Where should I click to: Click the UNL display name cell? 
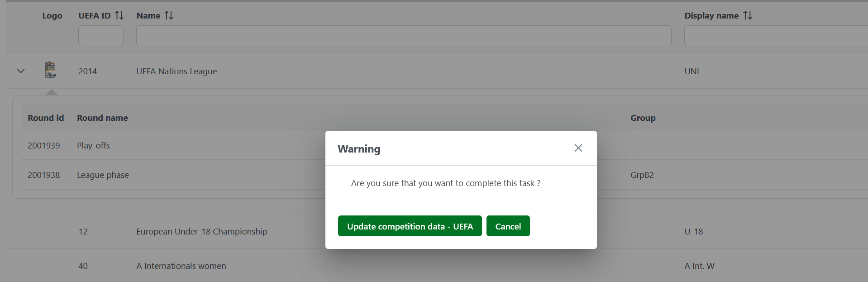pyautogui.click(x=692, y=72)
